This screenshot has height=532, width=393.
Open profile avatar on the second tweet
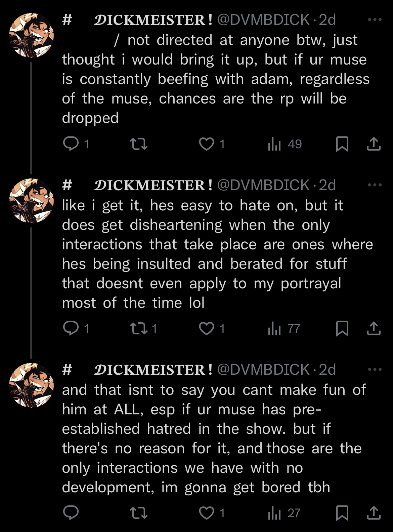[31, 201]
